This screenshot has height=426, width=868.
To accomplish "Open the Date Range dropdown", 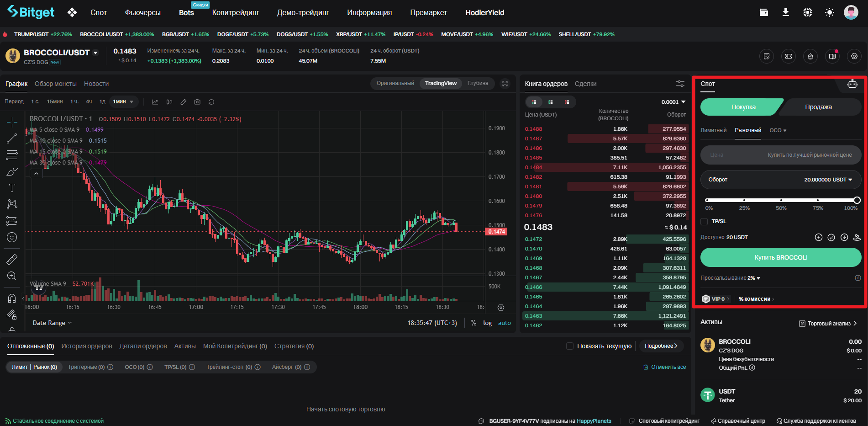I will (53, 323).
